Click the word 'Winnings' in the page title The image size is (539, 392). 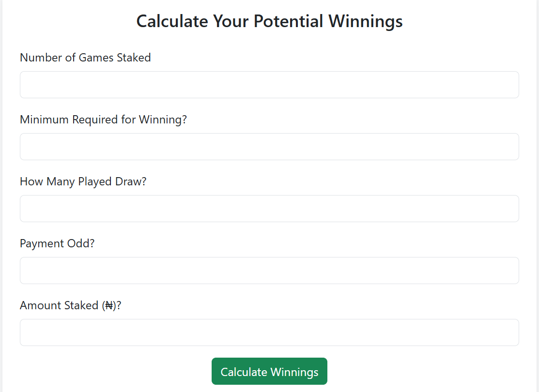(x=366, y=22)
